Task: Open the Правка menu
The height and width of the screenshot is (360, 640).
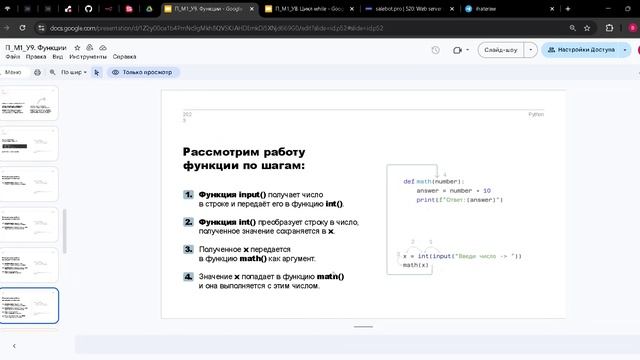Action: [x=36, y=57]
